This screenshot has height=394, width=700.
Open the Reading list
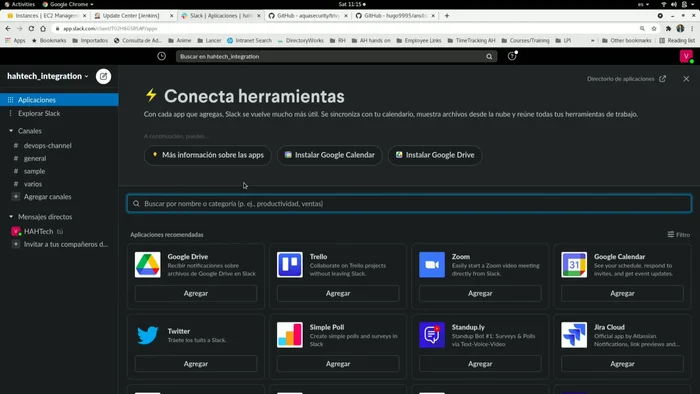pyautogui.click(x=677, y=41)
